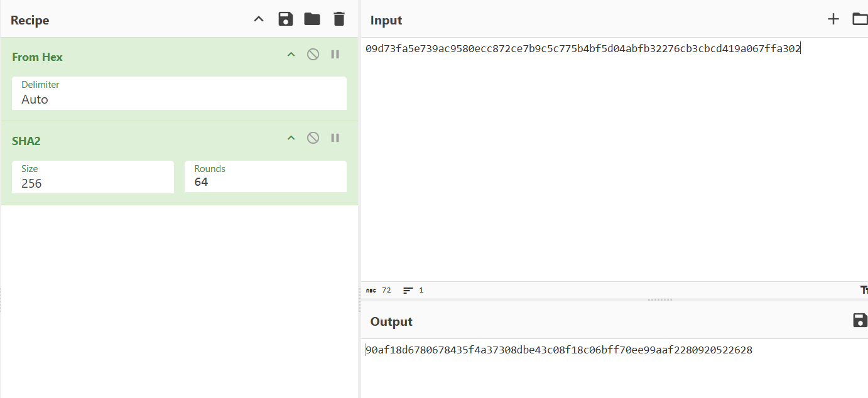Collapse the Recipe pane with chevron

point(259,19)
